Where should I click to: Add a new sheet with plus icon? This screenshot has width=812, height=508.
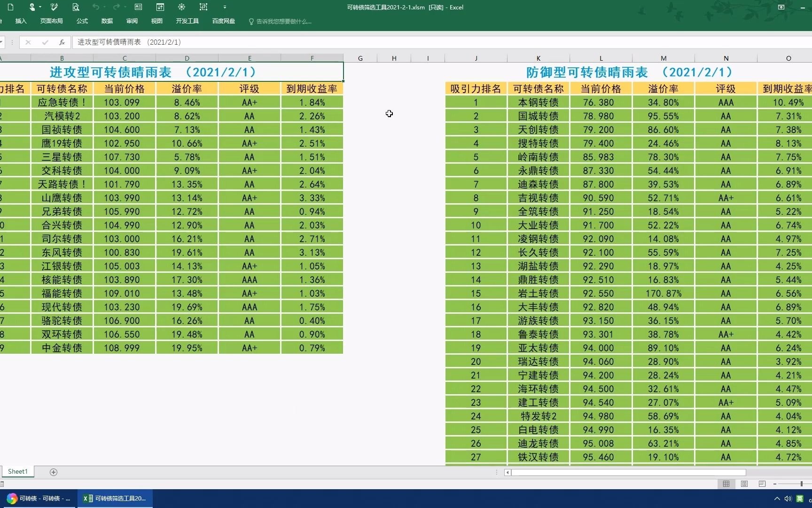point(54,472)
